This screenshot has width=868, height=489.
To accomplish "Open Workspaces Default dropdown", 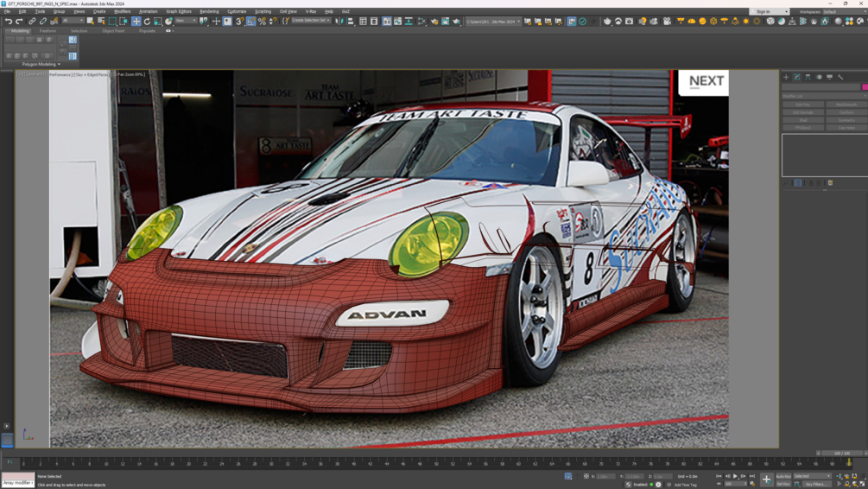I will (x=846, y=11).
